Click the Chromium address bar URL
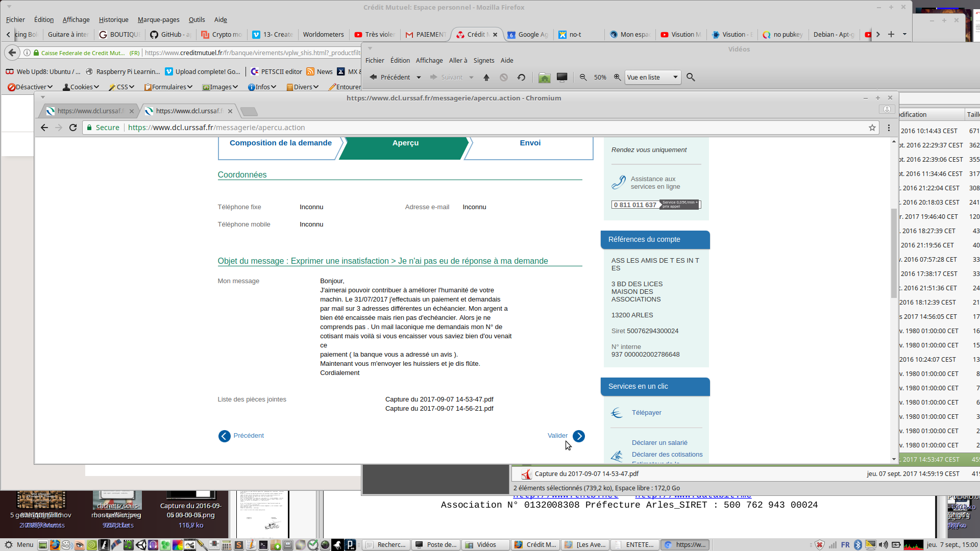 [x=216, y=128]
